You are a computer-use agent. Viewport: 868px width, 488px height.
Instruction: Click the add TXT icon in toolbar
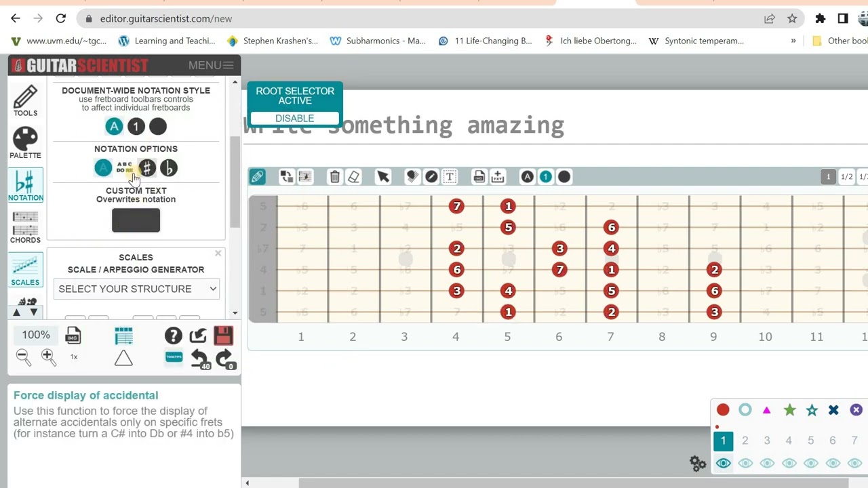(x=498, y=177)
